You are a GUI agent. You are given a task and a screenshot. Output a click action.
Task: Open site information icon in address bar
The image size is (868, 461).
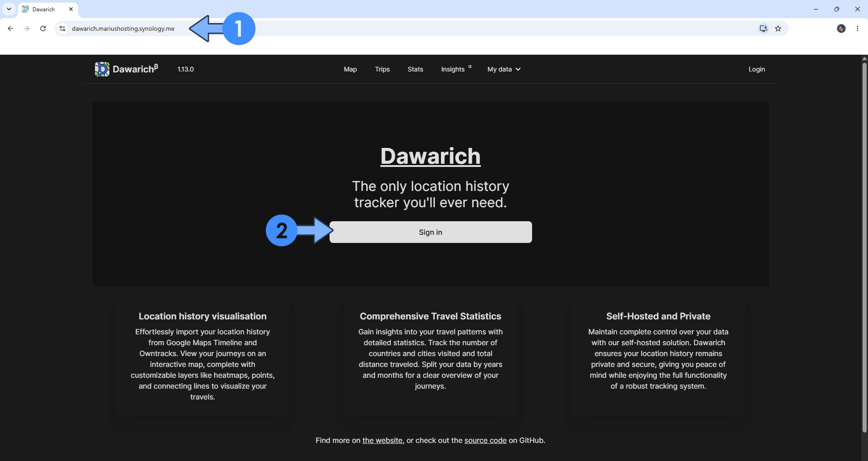[62, 29]
